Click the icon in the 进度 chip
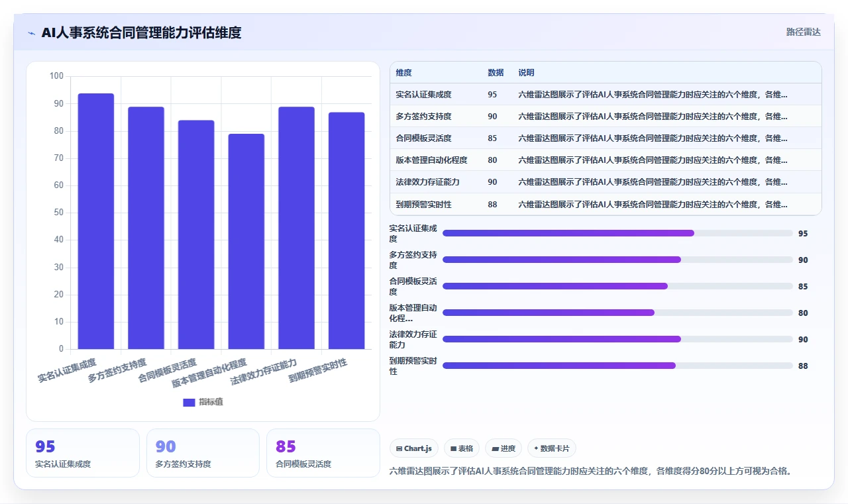This screenshot has width=848, height=504. pyautogui.click(x=495, y=449)
